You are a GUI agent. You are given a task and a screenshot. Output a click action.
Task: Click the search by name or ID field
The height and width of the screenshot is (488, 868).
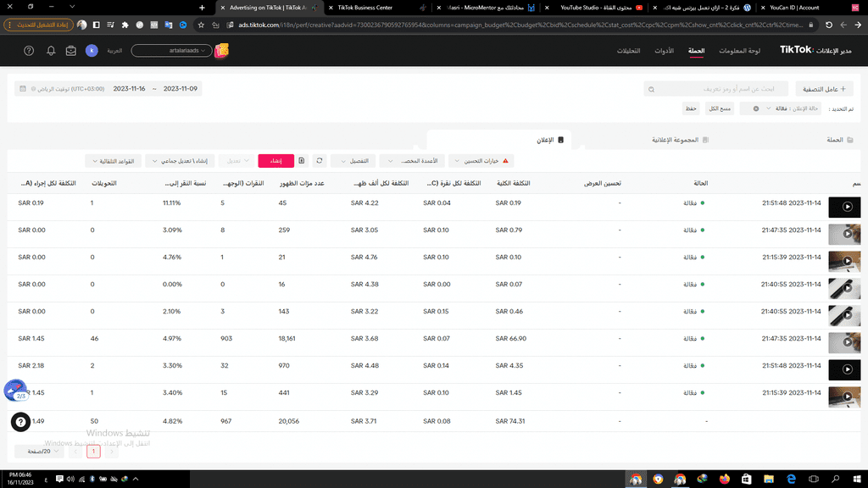(x=716, y=89)
